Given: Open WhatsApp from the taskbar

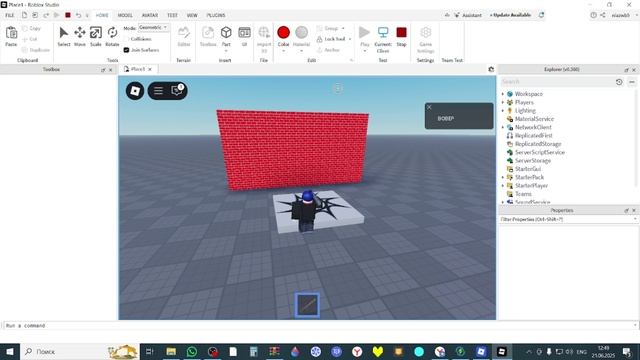Looking at the screenshot, I should coord(192,351).
